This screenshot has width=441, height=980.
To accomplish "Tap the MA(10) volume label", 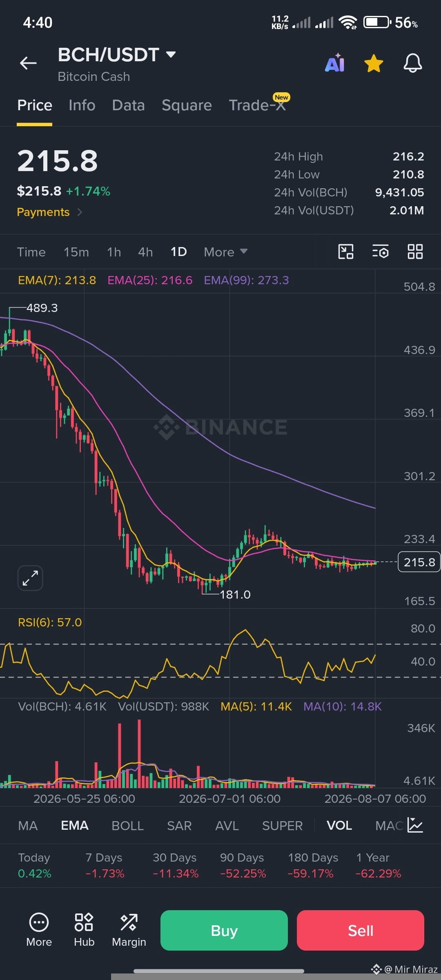I will pyautogui.click(x=342, y=706).
